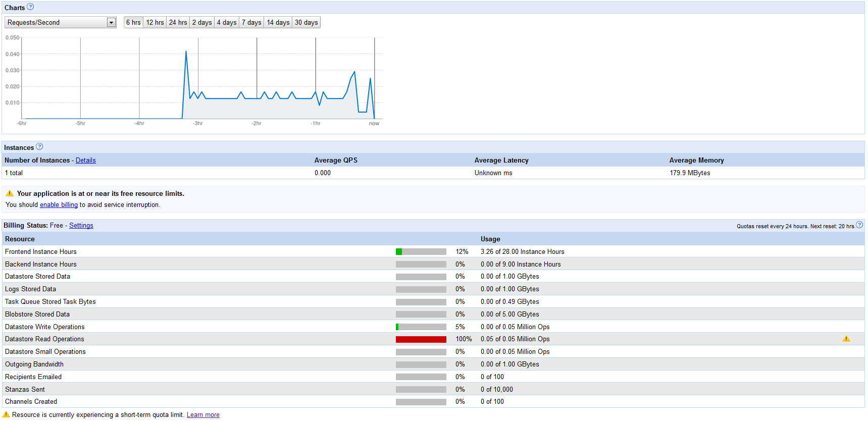This screenshot has width=868, height=421.
Task: Select the Datastore Small Operations label
Action: [45, 352]
